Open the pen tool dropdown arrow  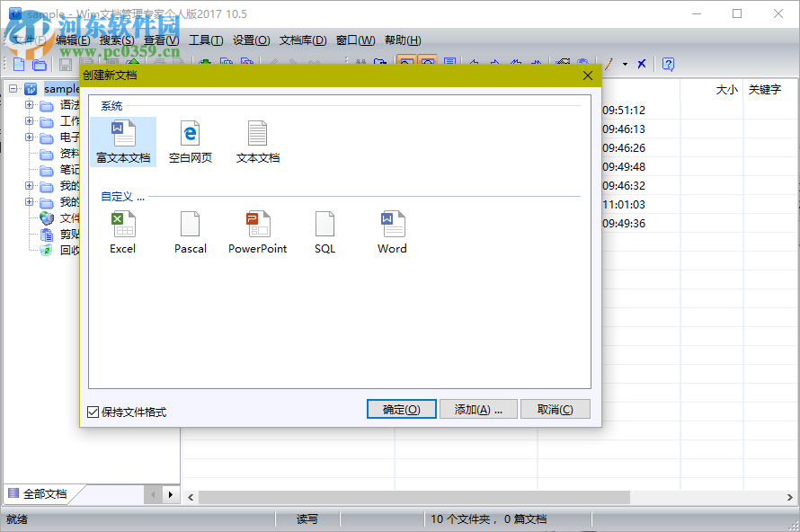[625, 65]
